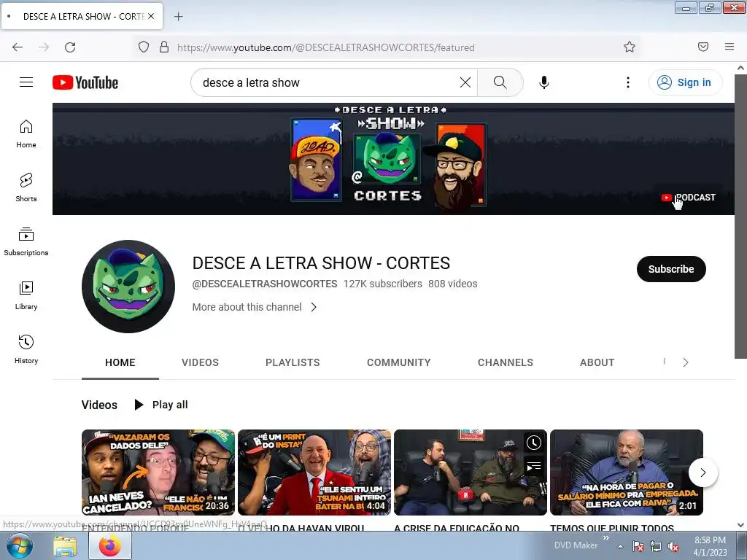Screen dimensions: 747x560
Task: Switch to the PLAYLISTS tab
Action: point(293,362)
